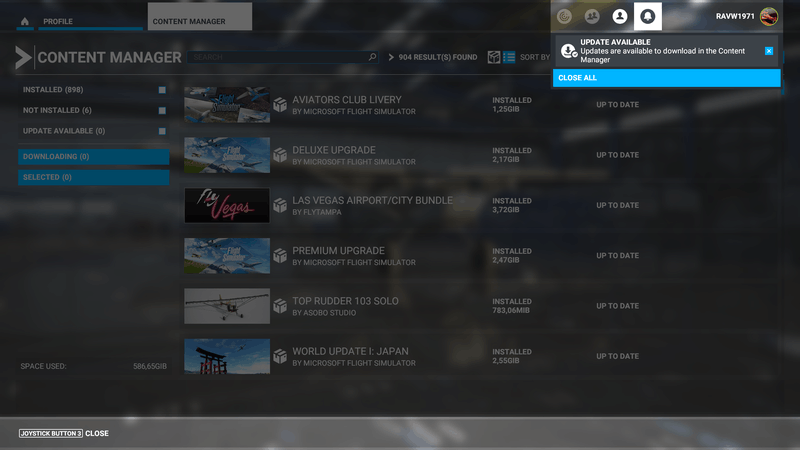Click UP TO DATE for Top Rudder 103 Solo

point(617,306)
